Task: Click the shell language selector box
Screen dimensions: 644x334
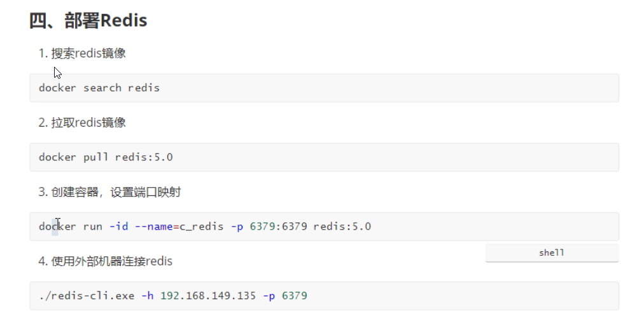Action: click(552, 253)
